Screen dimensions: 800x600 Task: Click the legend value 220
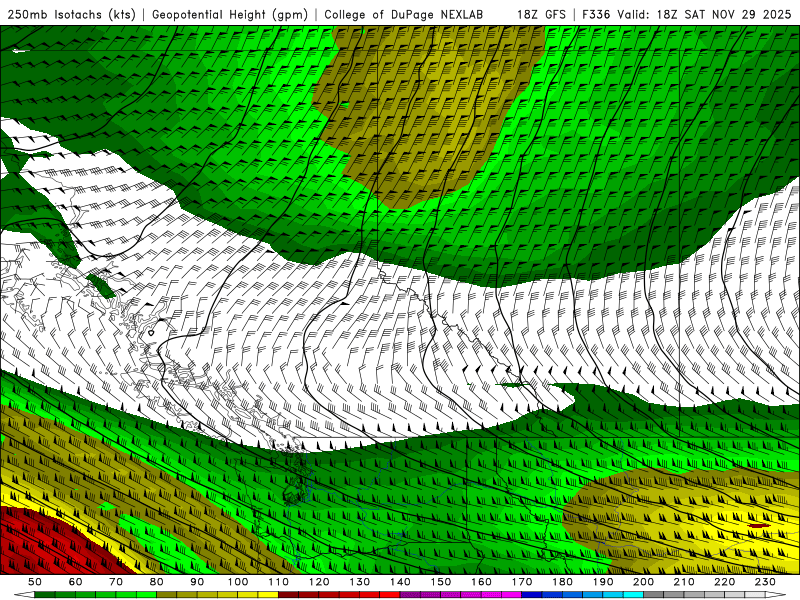[724, 582]
